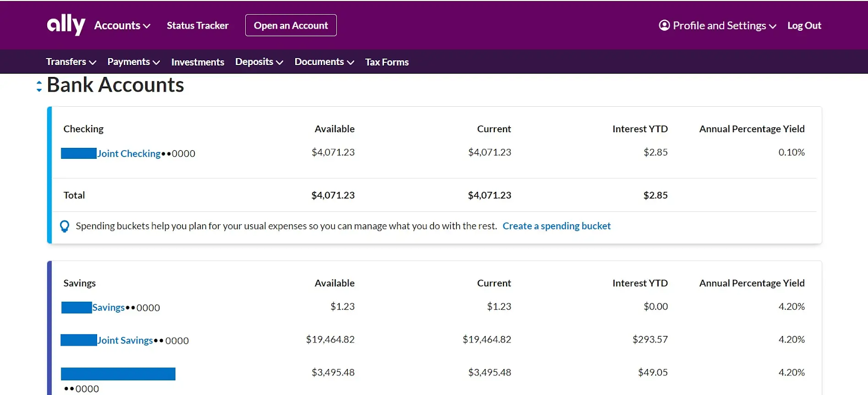The height and width of the screenshot is (395, 868).
Task: Click the Savings Current column header
Action: (x=494, y=283)
